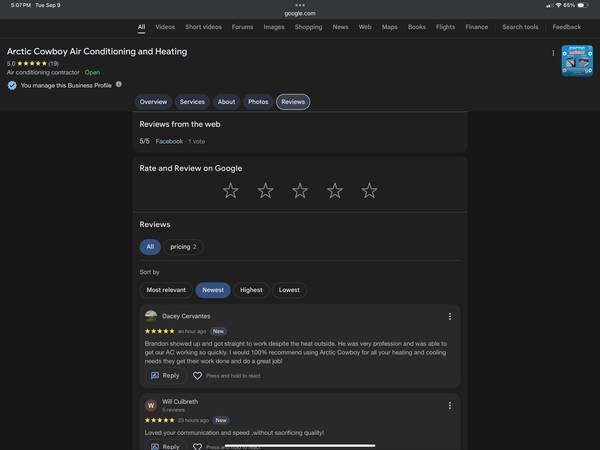Viewport: 600px width, 450px height.
Task: Click the 5.0 rating with 19 reviews
Action: [33, 64]
